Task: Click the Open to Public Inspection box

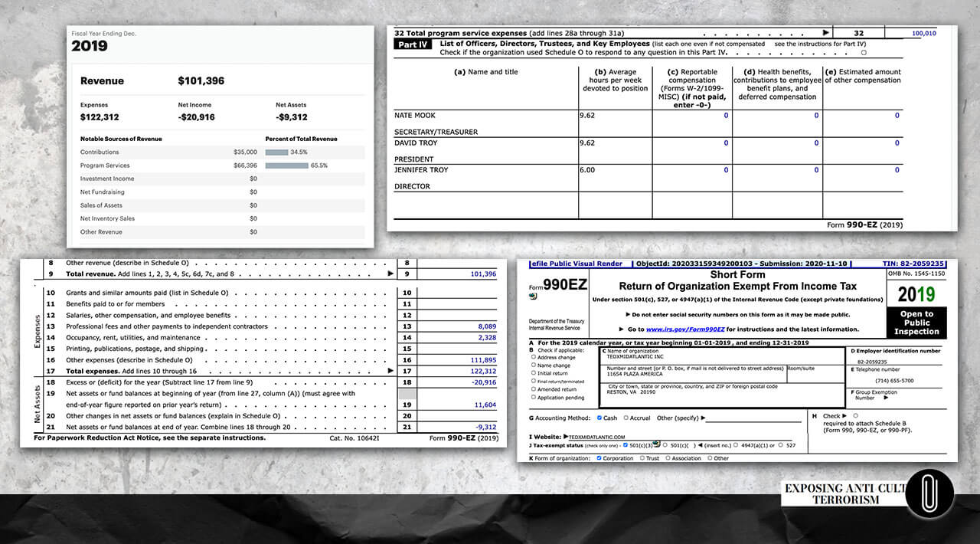Action: point(916,323)
